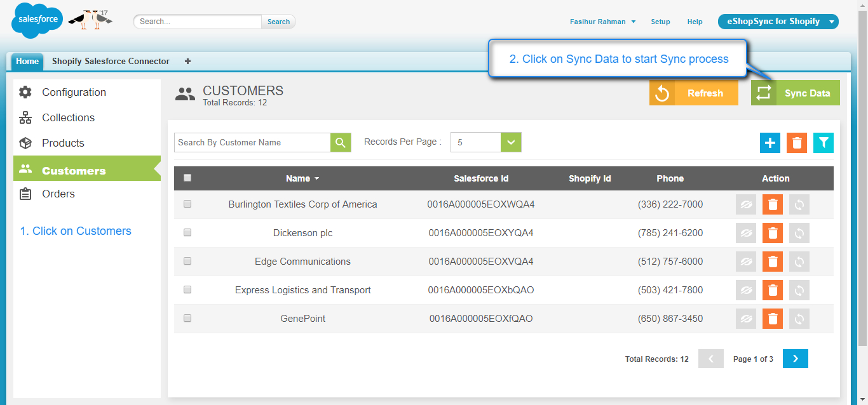Open the Help link

pos(695,22)
